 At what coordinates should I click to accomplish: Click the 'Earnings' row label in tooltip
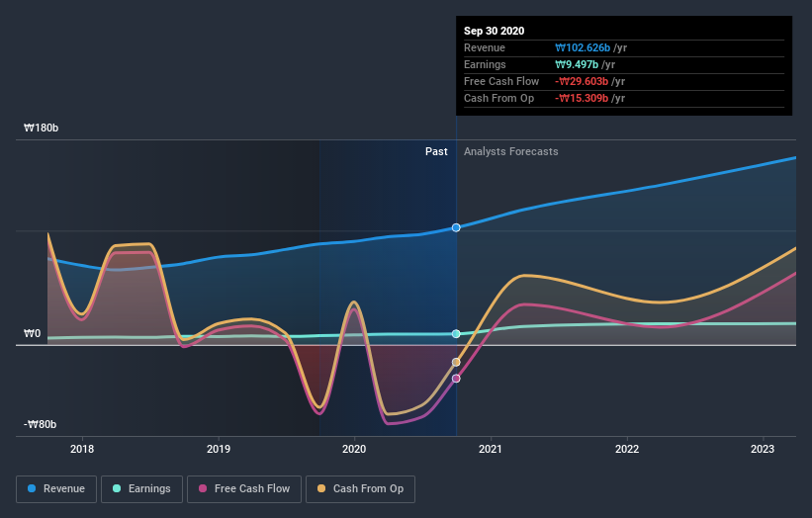pos(485,64)
